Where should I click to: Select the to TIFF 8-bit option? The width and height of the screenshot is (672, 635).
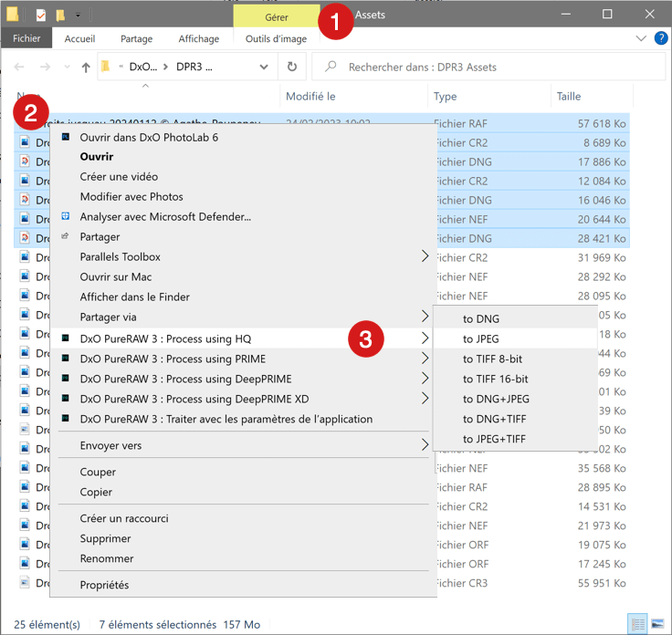tap(515, 359)
